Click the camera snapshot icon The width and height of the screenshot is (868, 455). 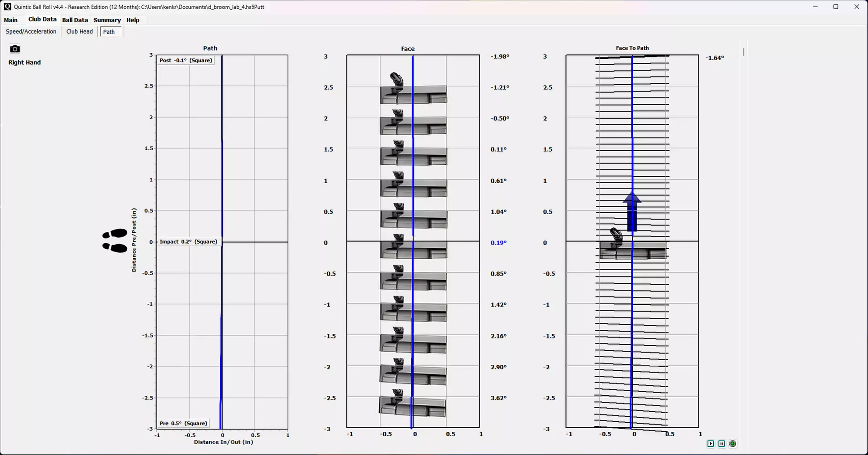[x=15, y=49]
